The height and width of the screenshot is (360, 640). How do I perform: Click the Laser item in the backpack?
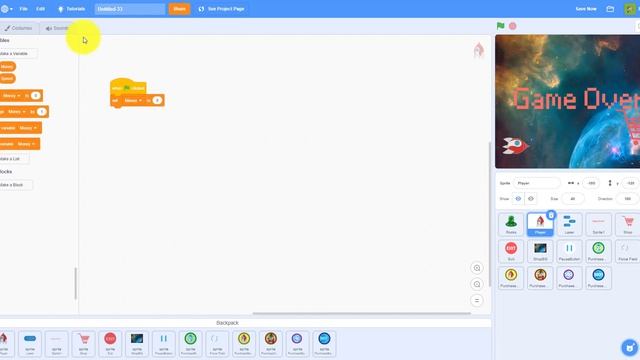[x=30, y=344]
